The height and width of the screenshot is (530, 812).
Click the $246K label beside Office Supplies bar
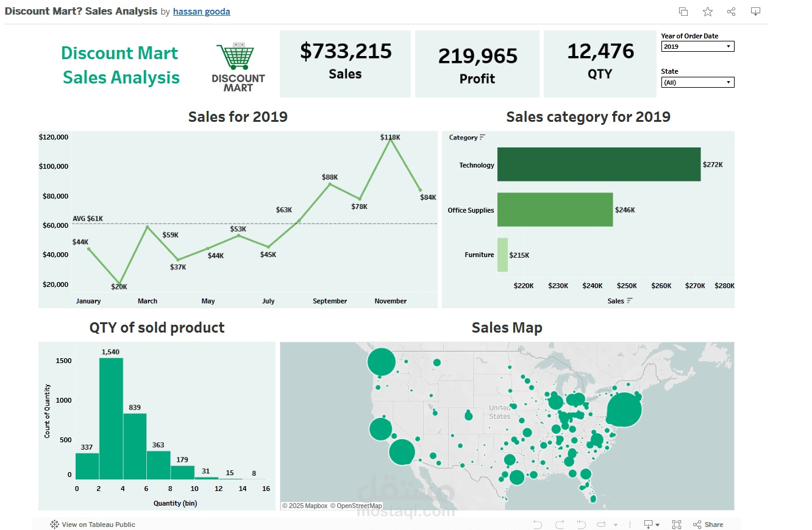[625, 210]
